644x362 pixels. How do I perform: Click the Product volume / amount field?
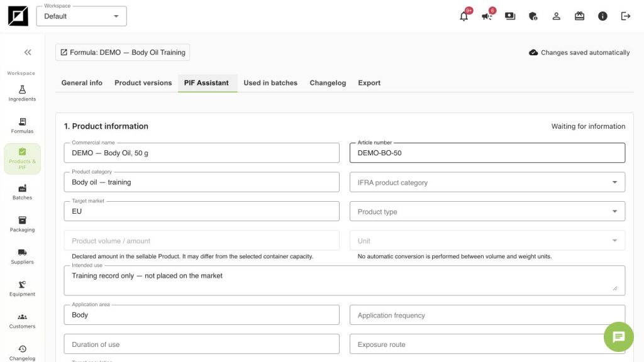[x=201, y=241]
